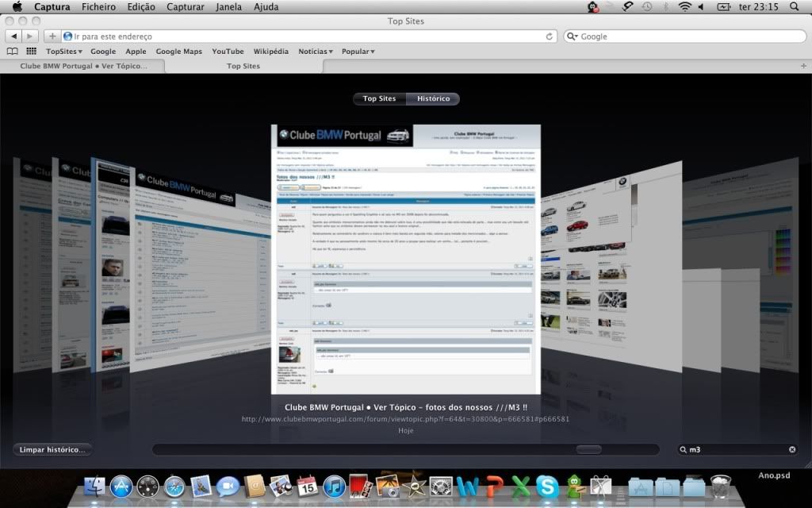
Task: Reload the page with the refresh icon
Action: [549, 37]
